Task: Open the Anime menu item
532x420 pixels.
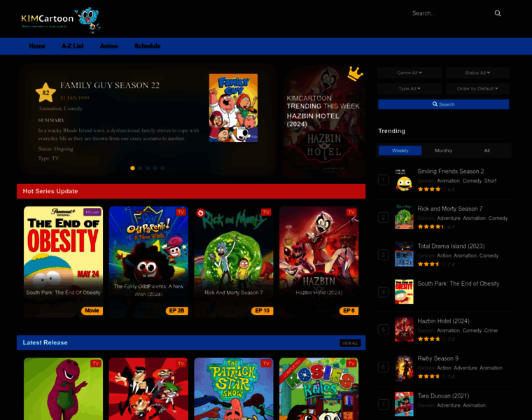Action: (x=109, y=46)
